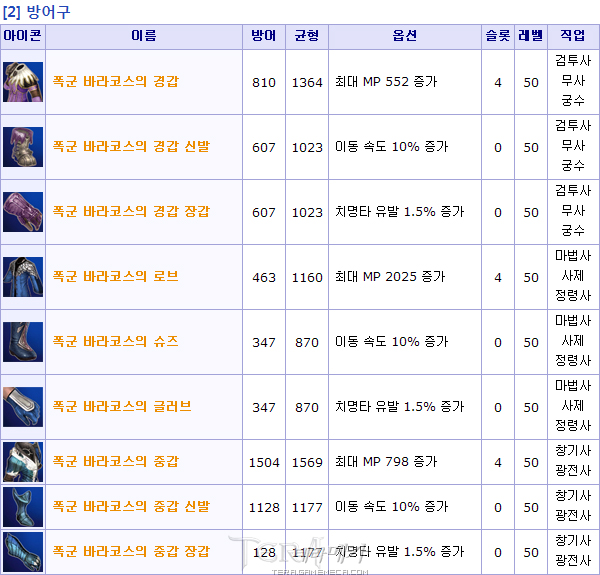
Task: Select level 50 in 글러브 row
Action: 531,408
